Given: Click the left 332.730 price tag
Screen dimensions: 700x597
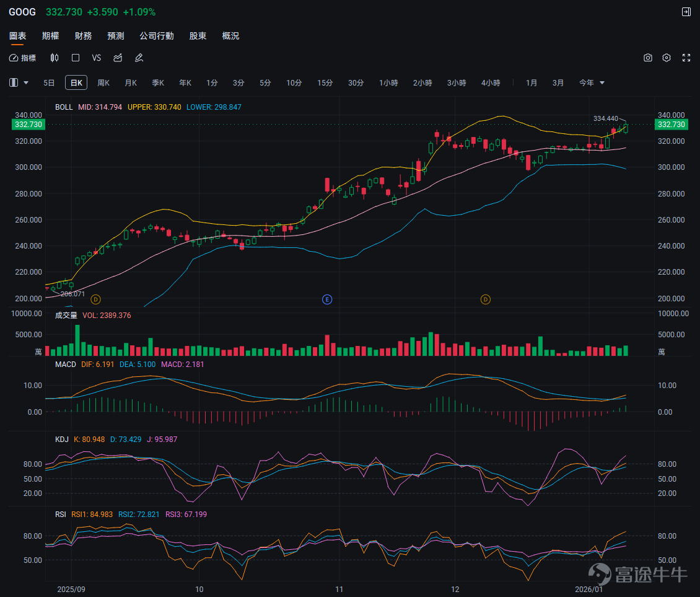Looking at the screenshot, I should [x=28, y=125].
